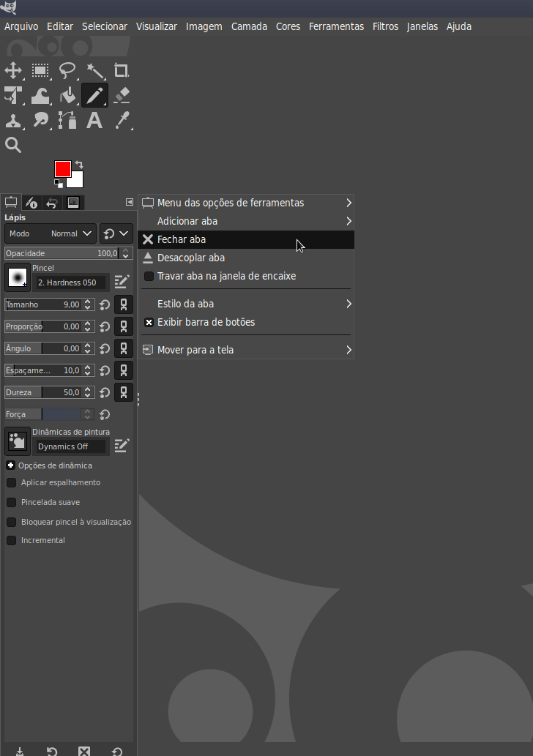Open the paint dynamics thumbnail picker
This screenshot has width=533, height=756.
[x=18, y=441]
